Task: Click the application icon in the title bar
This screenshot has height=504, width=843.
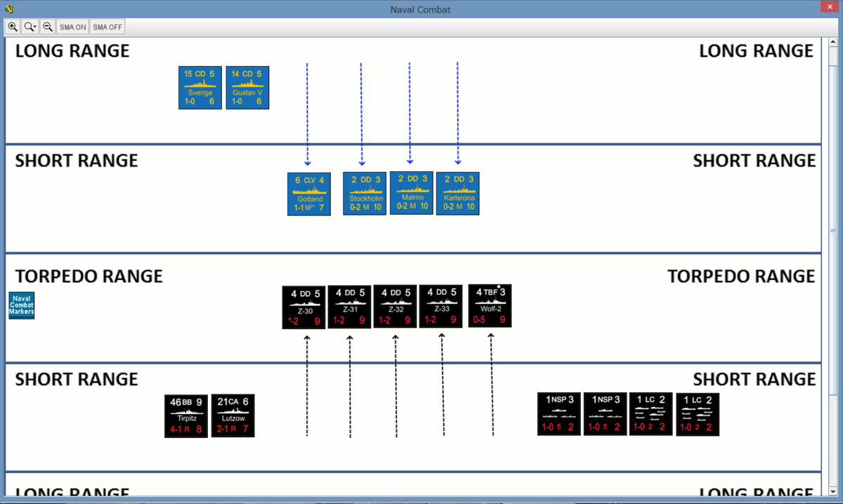Action: pos(8,9)
